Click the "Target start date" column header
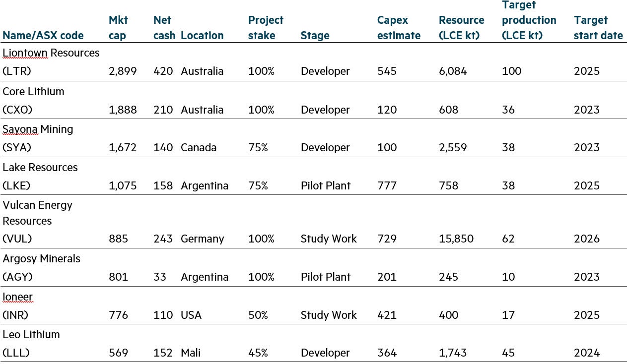Screen dimensions: 627x364 (x=598, y=28)
